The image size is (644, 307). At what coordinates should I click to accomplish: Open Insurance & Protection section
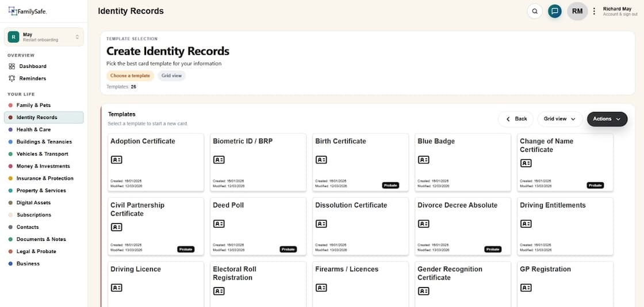[x=45, y=179]
